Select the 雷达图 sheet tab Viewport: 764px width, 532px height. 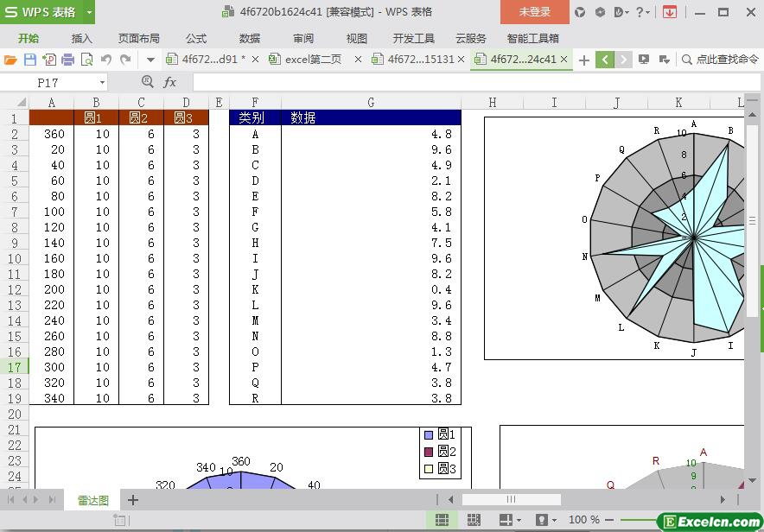93,500
